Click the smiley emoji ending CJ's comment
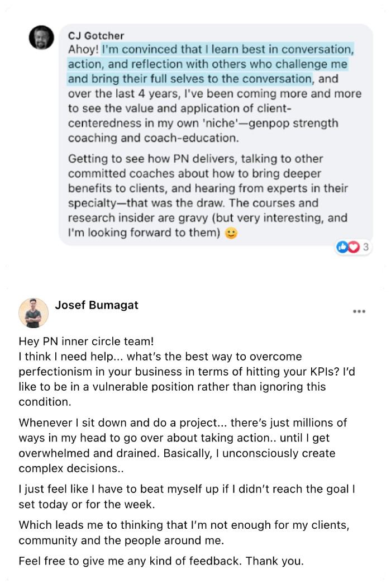 [231, 233]
